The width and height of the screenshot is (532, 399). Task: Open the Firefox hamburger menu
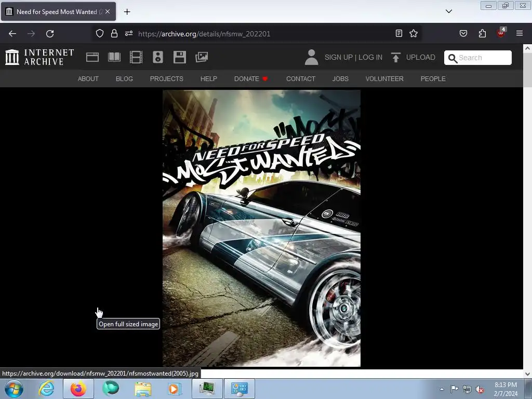pyautogui.click(x=520, y=33)
